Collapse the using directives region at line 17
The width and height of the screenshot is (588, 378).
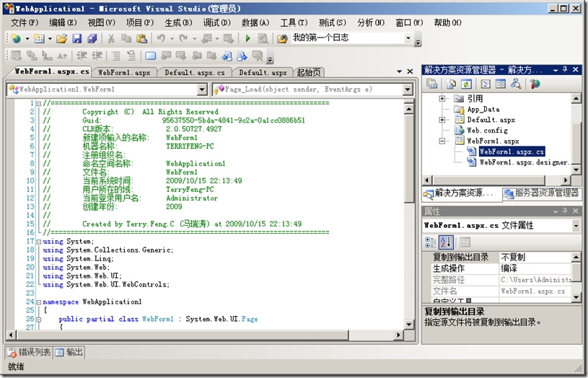pos(39,242)
